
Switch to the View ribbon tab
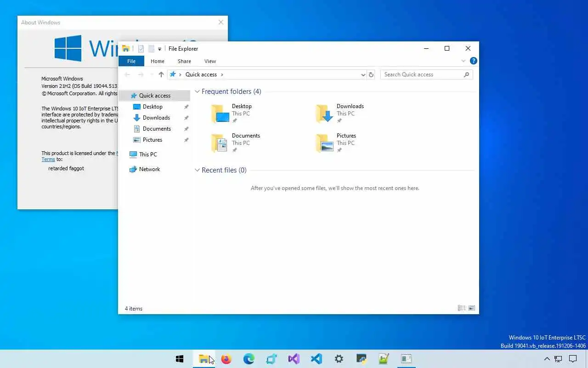click(210, 61)
